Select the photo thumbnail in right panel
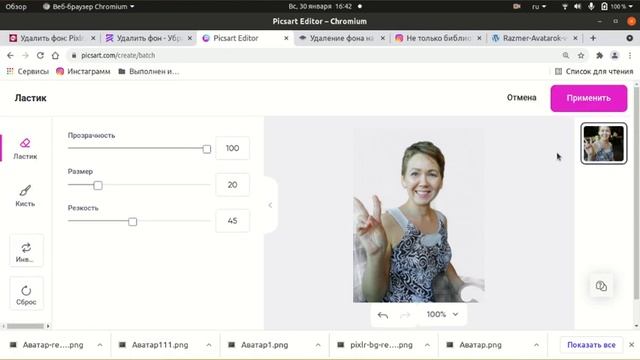 604,144
